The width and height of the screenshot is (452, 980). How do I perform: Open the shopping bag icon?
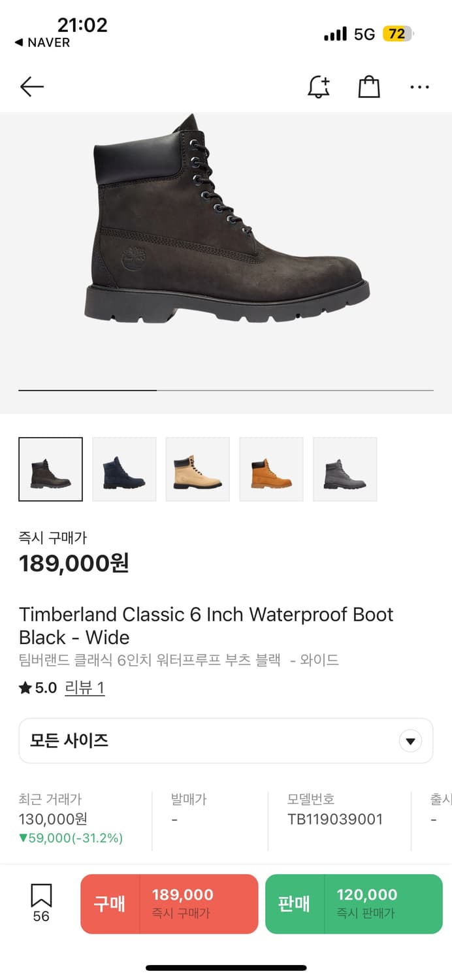(369, 86)
